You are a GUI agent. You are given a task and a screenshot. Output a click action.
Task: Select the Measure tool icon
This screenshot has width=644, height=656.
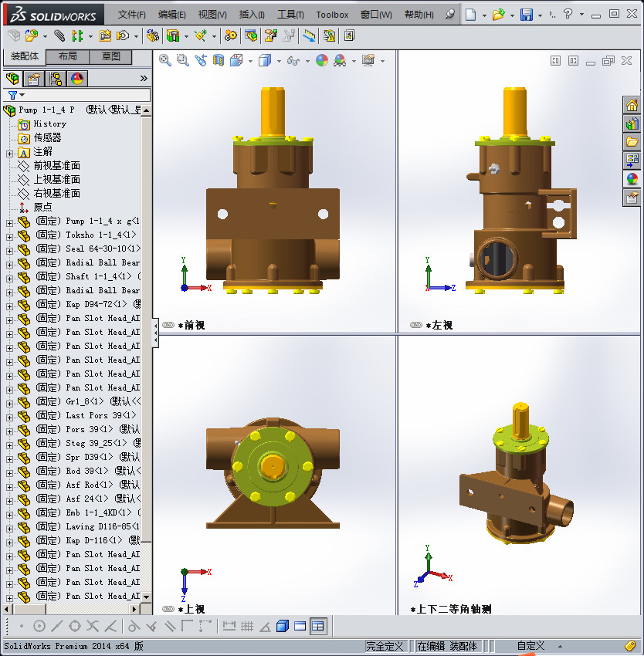click(307, 36)
